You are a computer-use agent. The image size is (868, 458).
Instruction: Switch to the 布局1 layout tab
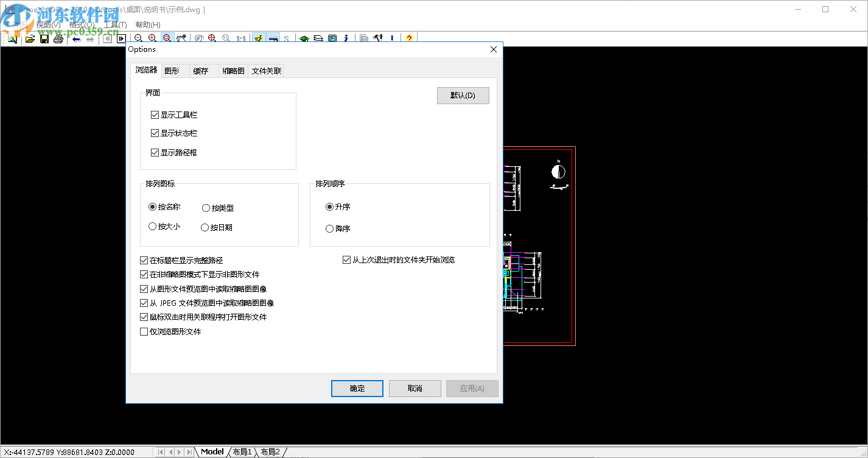point(242,452)
